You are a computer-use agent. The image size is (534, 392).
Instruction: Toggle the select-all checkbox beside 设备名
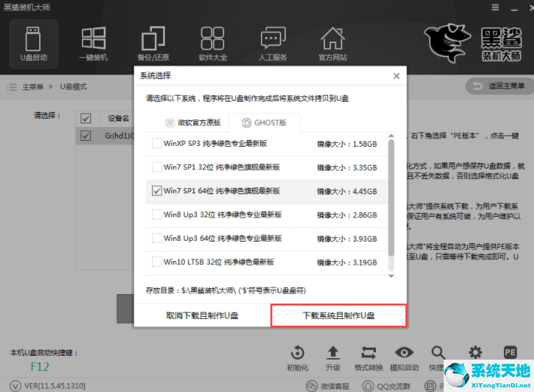[x=86, y=118]
